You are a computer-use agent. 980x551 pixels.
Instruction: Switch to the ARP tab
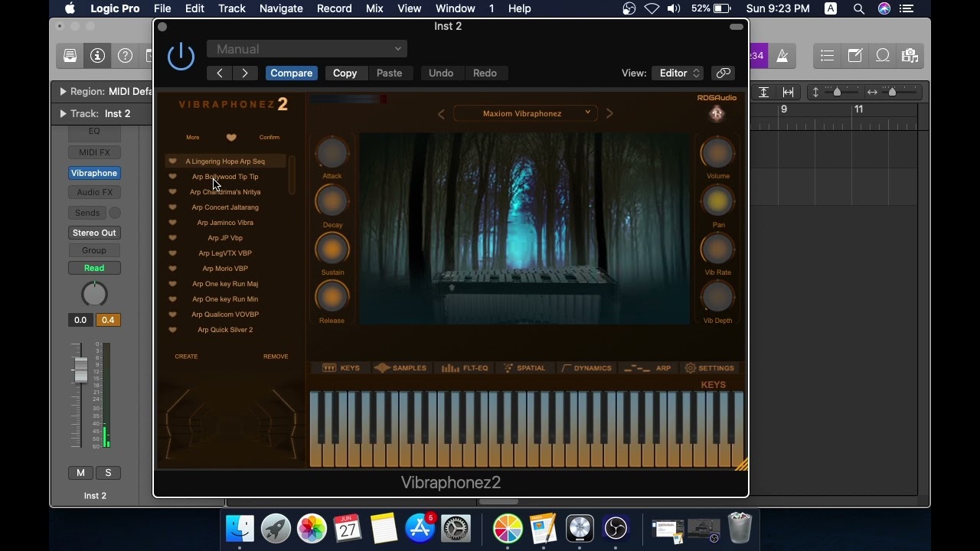pyautogui.click(x=648, y=368)
